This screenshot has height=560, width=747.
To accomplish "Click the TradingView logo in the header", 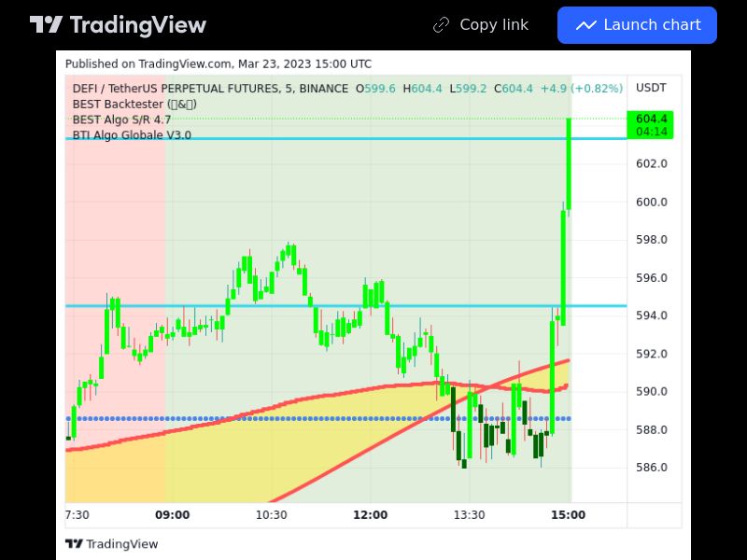I will (x=118, y=25).
